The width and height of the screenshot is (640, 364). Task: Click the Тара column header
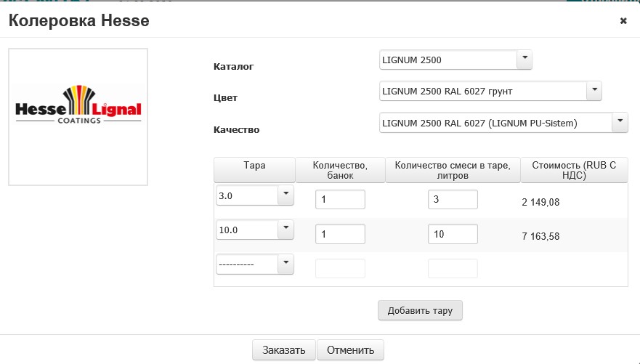254,170
